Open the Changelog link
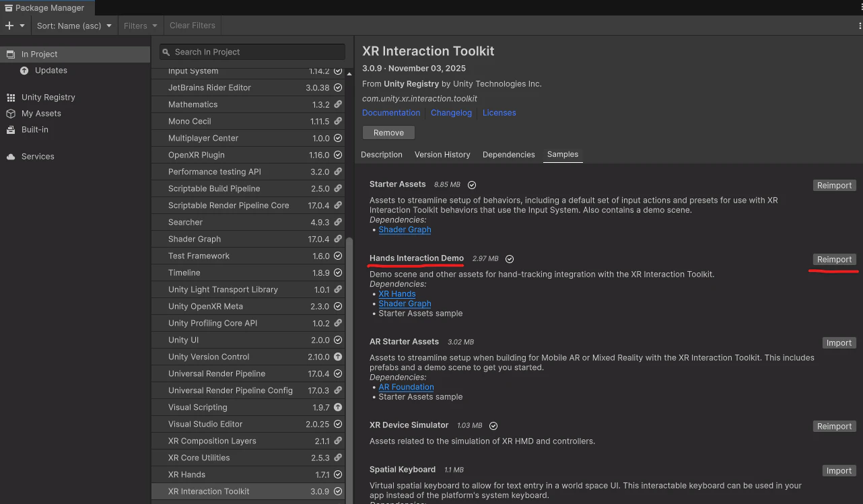This screenshot has width=863, height=504. 451,113
